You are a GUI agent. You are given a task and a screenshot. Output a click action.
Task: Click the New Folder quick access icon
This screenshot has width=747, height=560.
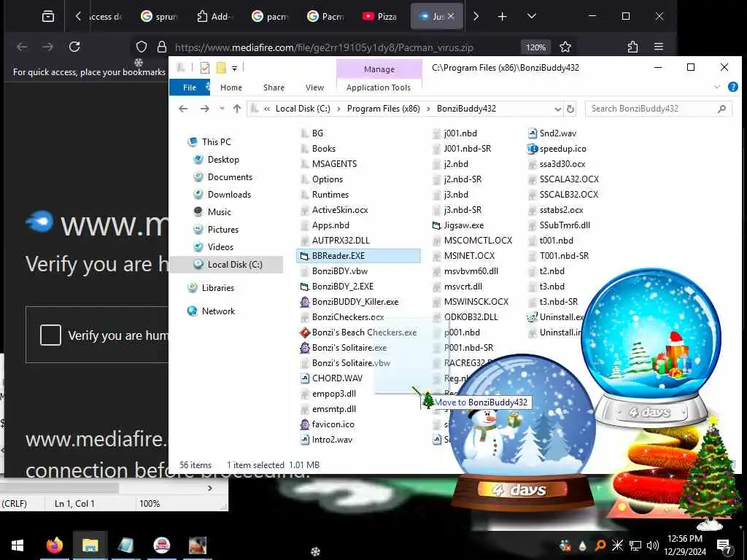[221, 68]
